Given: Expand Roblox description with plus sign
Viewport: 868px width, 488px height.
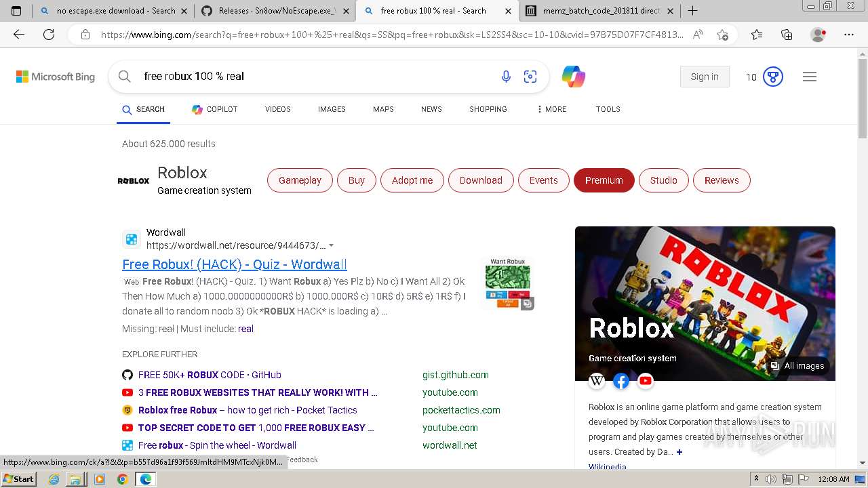Looking at the screenshot, I should click(679, 452).
